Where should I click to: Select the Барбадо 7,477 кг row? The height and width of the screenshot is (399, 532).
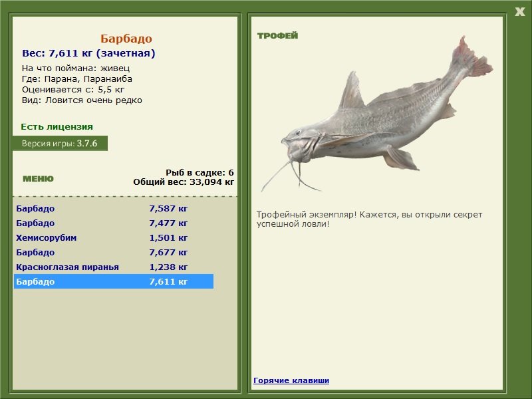[114, 223]
